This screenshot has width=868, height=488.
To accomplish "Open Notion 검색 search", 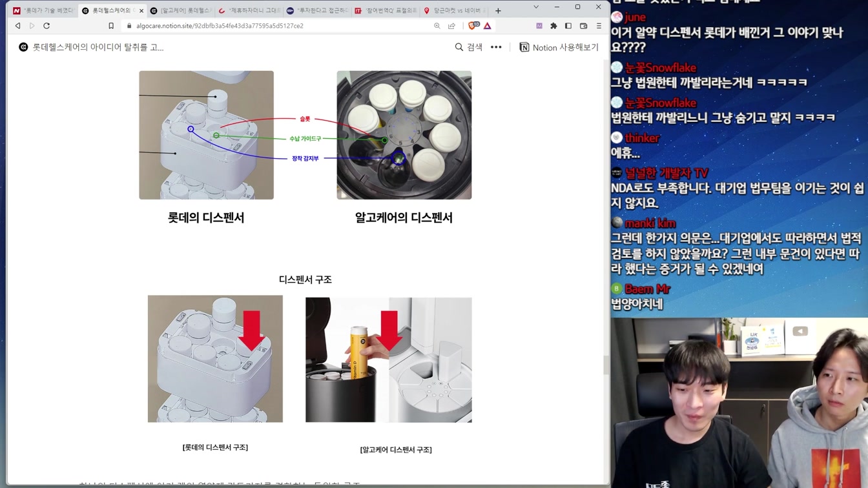I will (469, 47).
